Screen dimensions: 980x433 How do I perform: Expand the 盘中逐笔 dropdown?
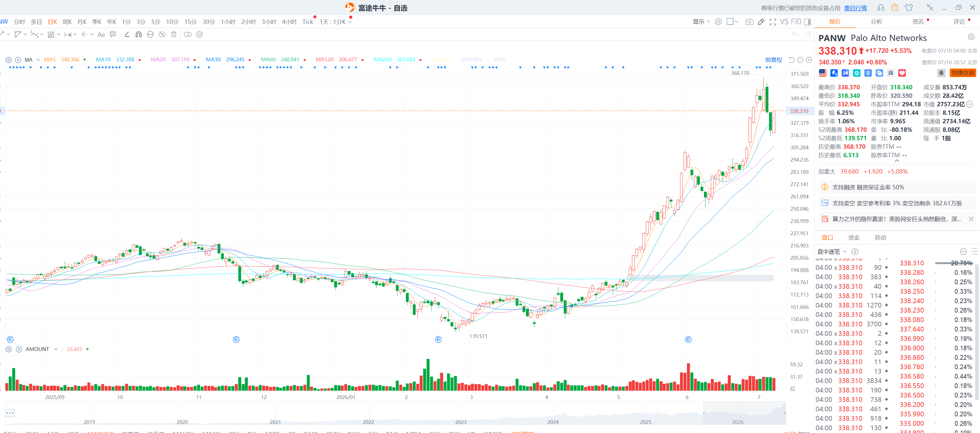844,251
